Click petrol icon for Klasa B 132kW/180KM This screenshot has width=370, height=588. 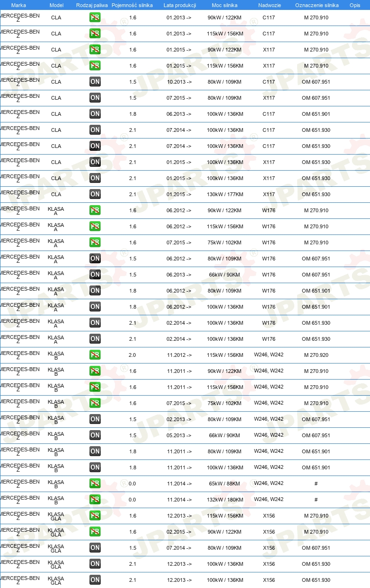click(95, 500)
